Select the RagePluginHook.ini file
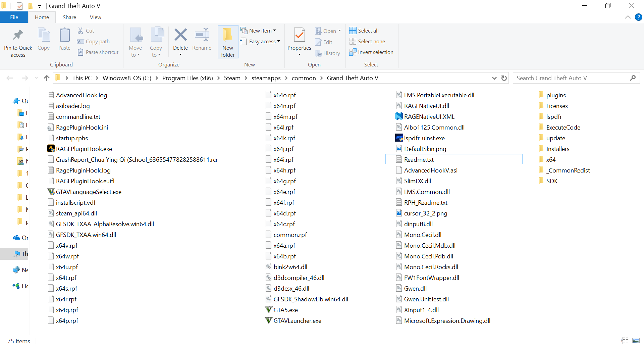 click(78, 127)
